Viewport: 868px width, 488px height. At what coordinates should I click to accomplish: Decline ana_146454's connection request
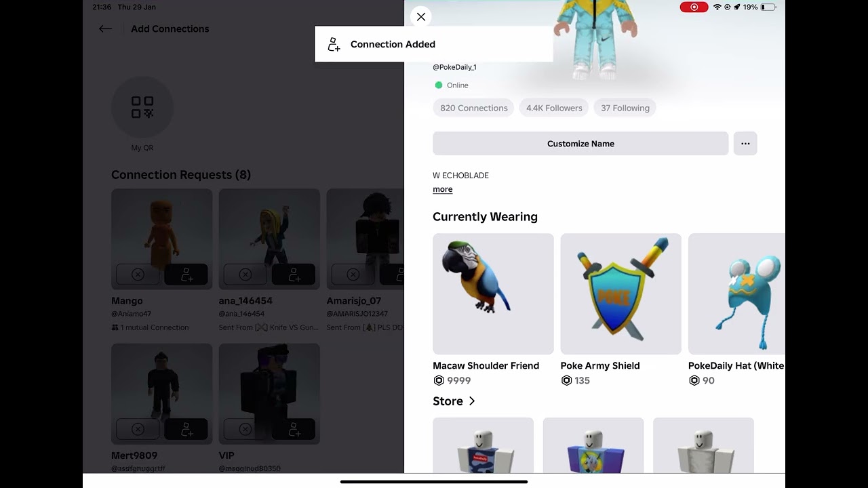pyautogui.click(x=245, y=274)
